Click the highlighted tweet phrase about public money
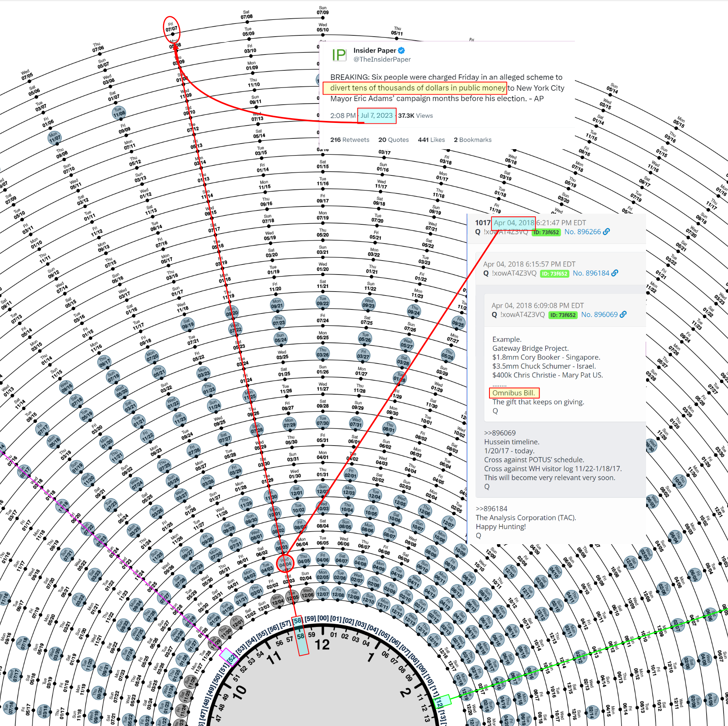The height and width of the screenshot is (726, 728). (x=415, y=88)
